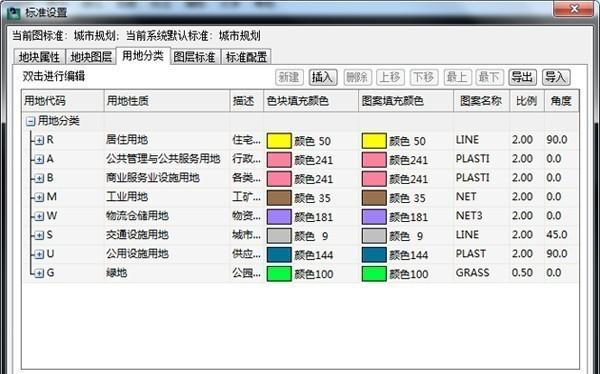Expand the R 居住用地 node
This screenshot has width=600, height=374.
(39, 140)
